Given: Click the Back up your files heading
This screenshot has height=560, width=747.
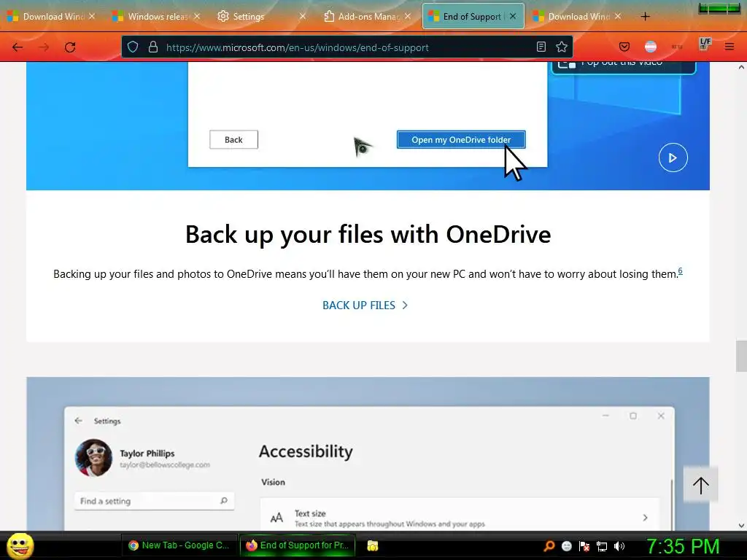Looking at the screenshot, I should pyautogui.click(x=368, y=234).
